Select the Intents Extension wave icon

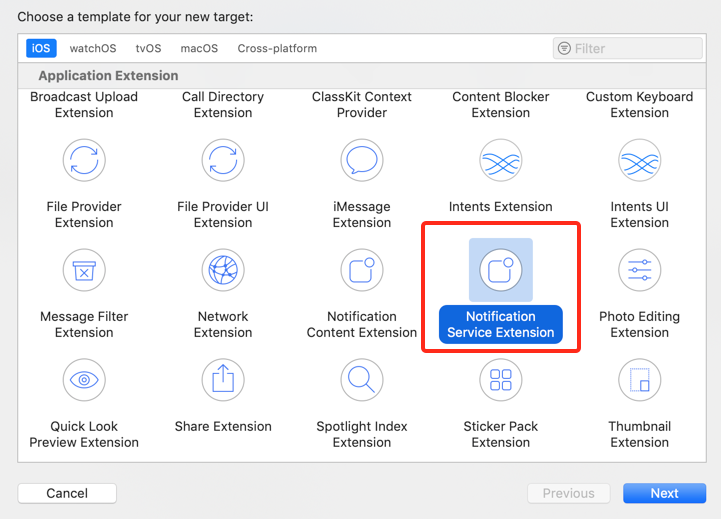coord(501,160)
